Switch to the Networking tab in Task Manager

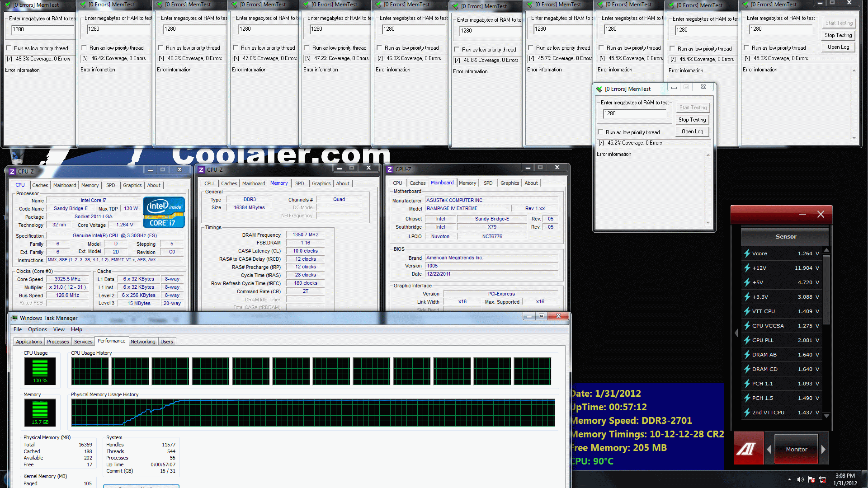tap(143, 342)
